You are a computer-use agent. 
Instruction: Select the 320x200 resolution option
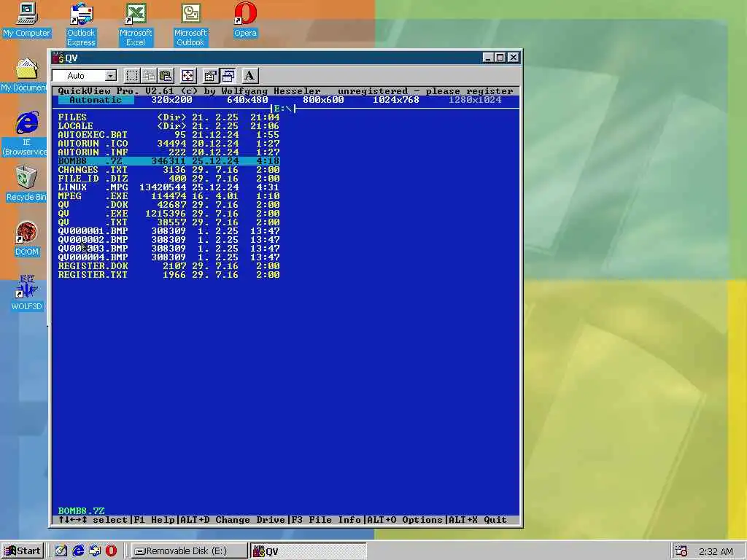point(171,100)
